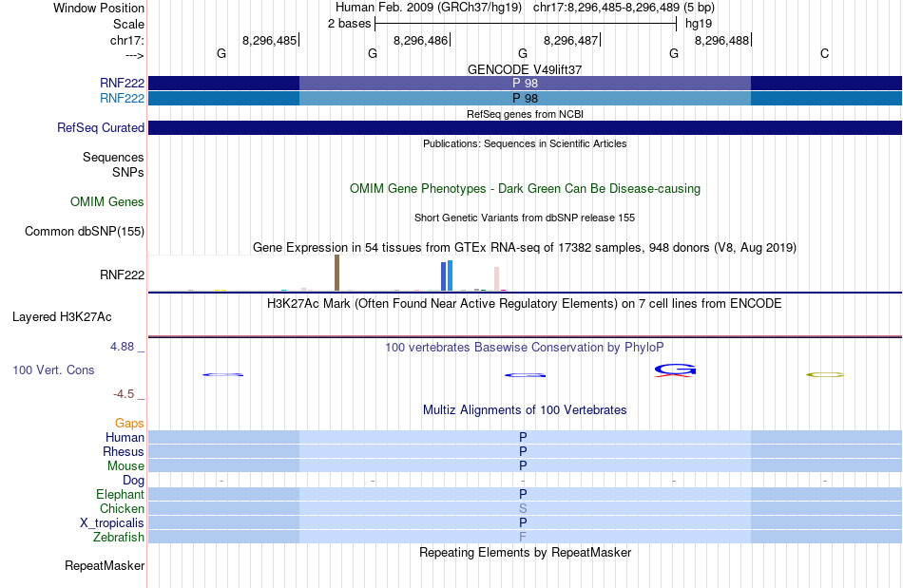The width and height of the screenshot is (903, 588).
Task: Click Multiz Alignments of 100 Vertebrates title
Action: coord(525,409)
